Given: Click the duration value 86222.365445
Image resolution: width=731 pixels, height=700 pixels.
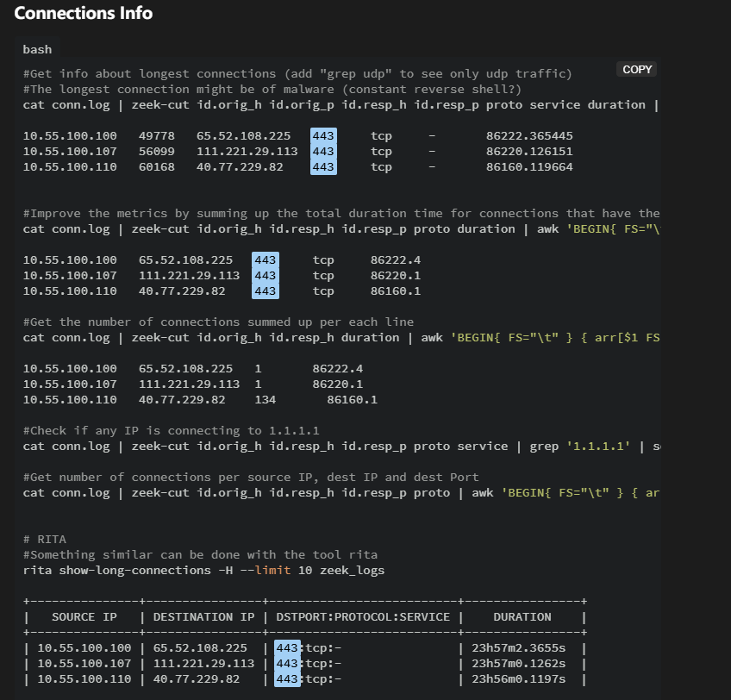Looking at the screenshot, I should (529, 136).
